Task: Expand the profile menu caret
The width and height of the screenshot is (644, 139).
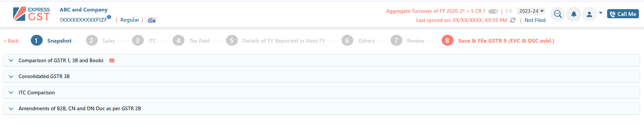Action: click(601, 13)
